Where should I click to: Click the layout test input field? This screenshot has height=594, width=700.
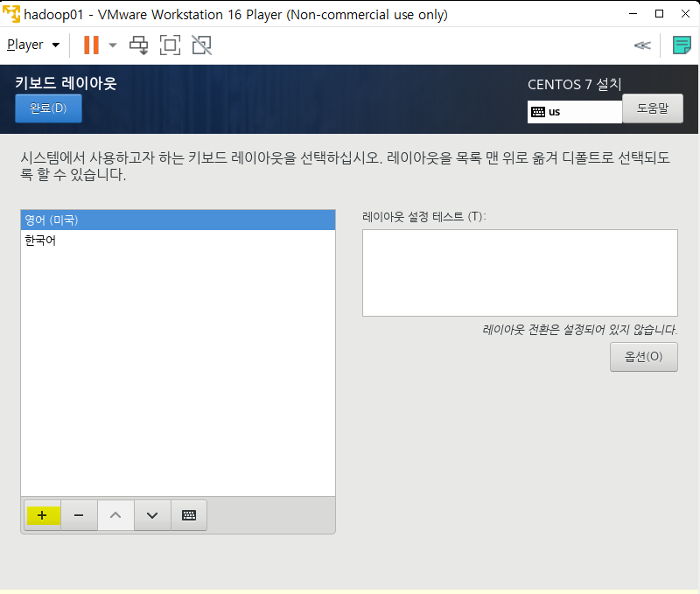[x=520, y=273]
